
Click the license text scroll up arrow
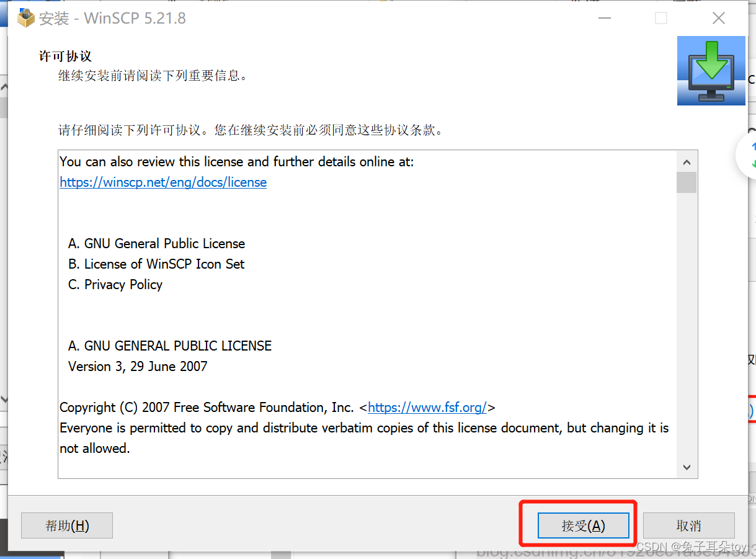[x=687, y=162]
